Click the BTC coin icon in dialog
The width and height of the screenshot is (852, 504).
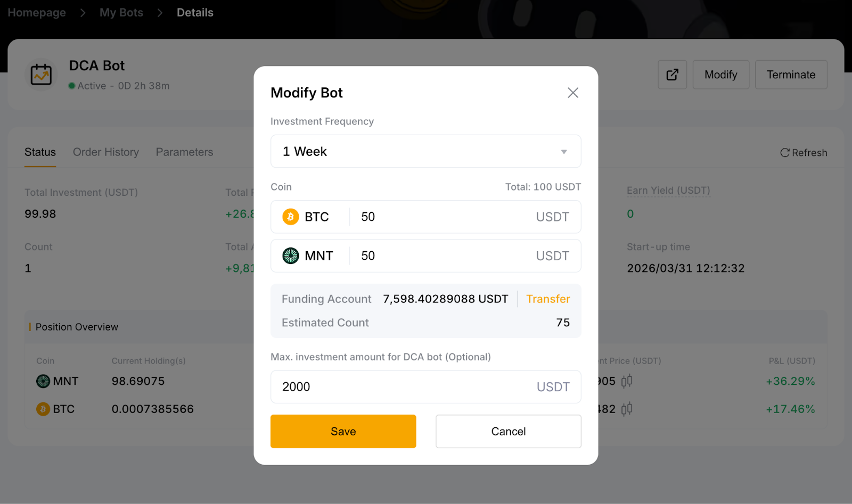click(x=291, y=217)
